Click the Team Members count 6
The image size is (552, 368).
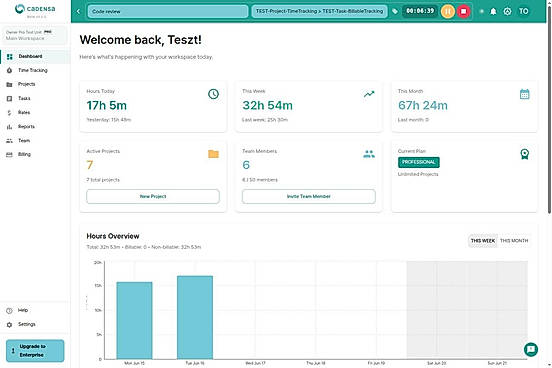pos(246,165)
